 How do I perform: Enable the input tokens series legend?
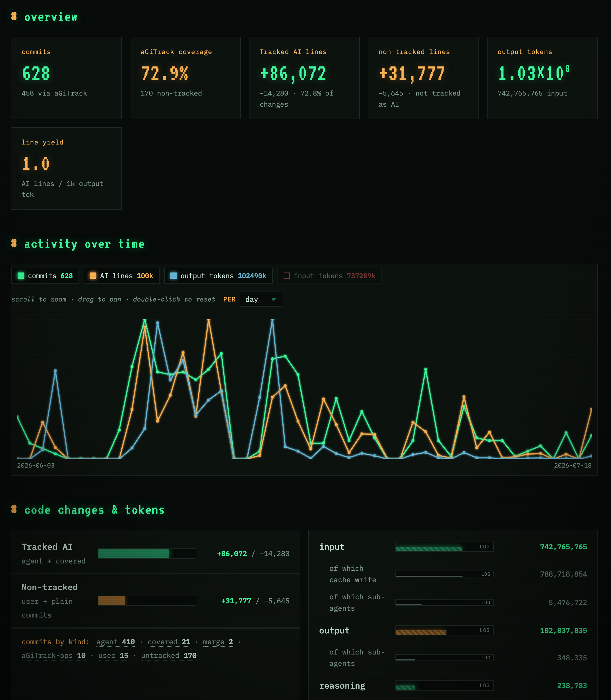click(x=329, y=276)
